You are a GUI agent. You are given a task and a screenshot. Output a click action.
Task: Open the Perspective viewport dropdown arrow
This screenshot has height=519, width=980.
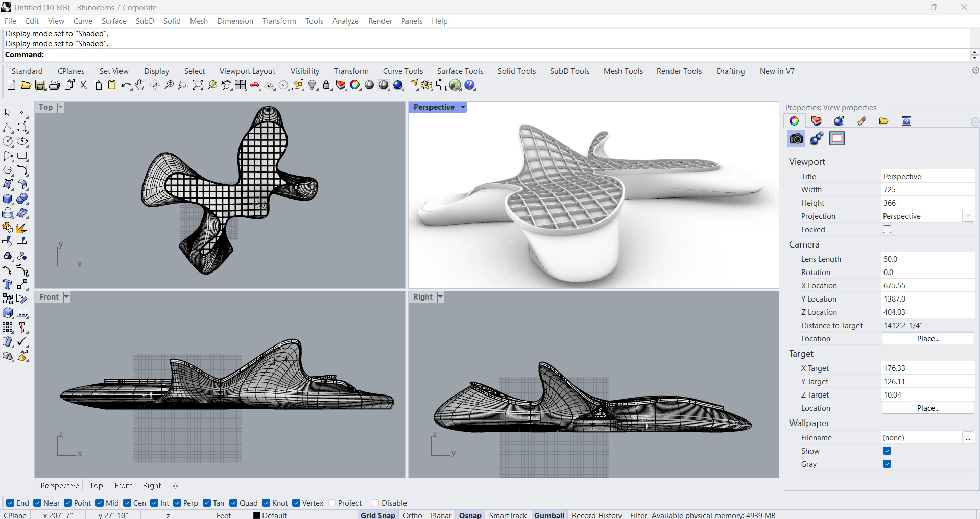click(x=463, y=107)
